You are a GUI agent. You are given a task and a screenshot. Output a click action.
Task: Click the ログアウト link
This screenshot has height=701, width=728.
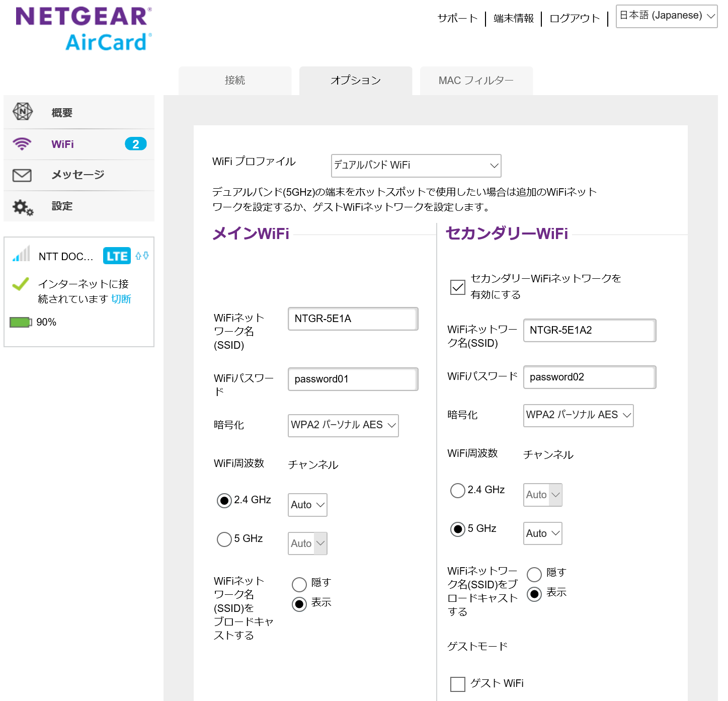pyautogui.click(x=575, y=19)
